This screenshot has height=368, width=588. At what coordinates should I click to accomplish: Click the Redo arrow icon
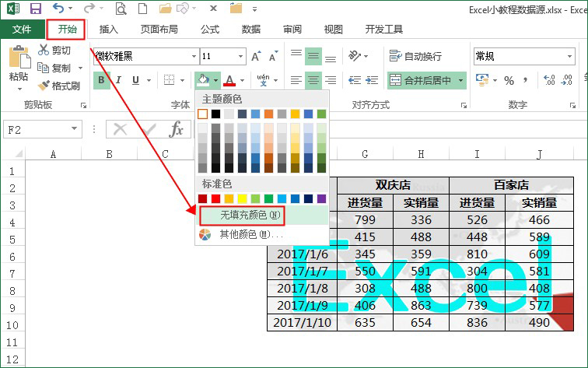(89, 8)
